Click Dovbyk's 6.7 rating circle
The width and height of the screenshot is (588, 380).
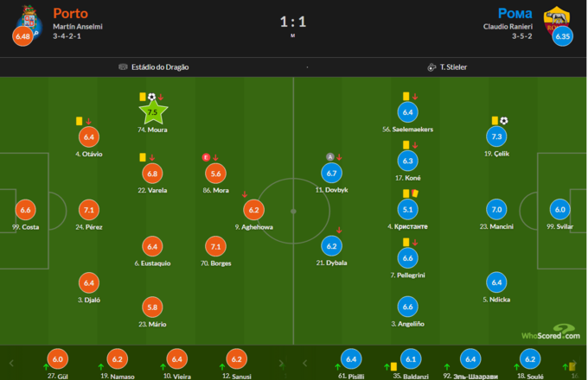click(x=332, y=173)
